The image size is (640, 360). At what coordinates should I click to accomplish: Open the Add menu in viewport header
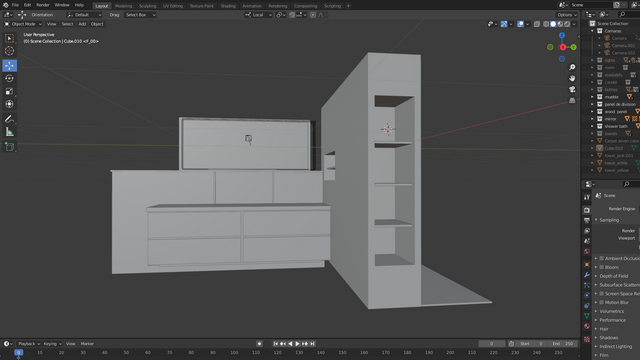coord(82,24)
